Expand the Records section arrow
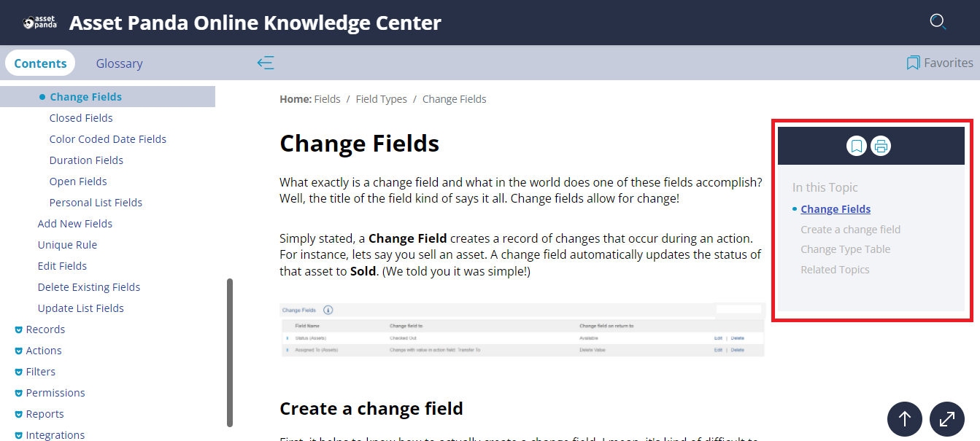The height and width of the screenshot is (441, 980). 19,330
